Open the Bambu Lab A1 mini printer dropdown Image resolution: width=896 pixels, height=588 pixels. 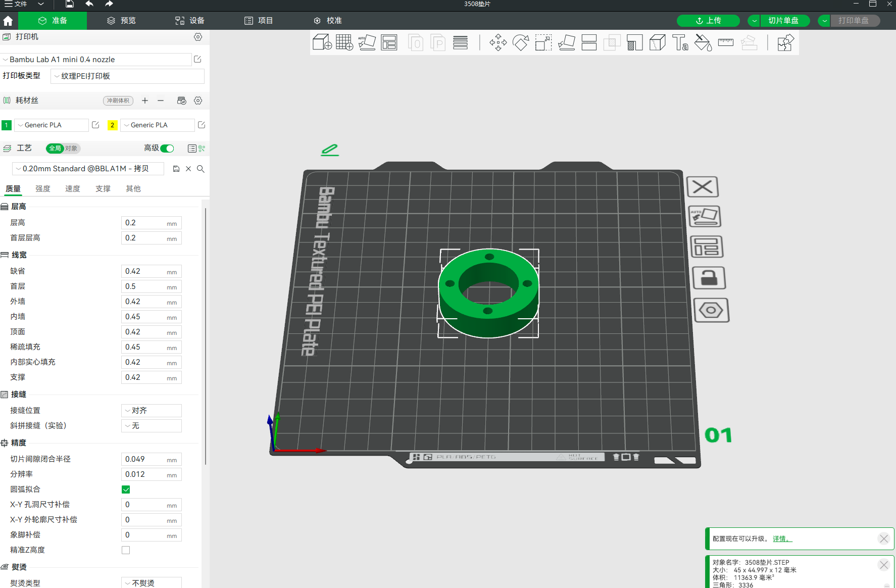[96, 60]
